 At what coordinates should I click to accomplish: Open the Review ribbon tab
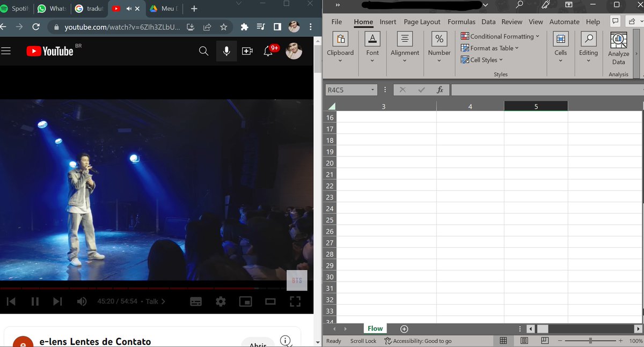511,21
